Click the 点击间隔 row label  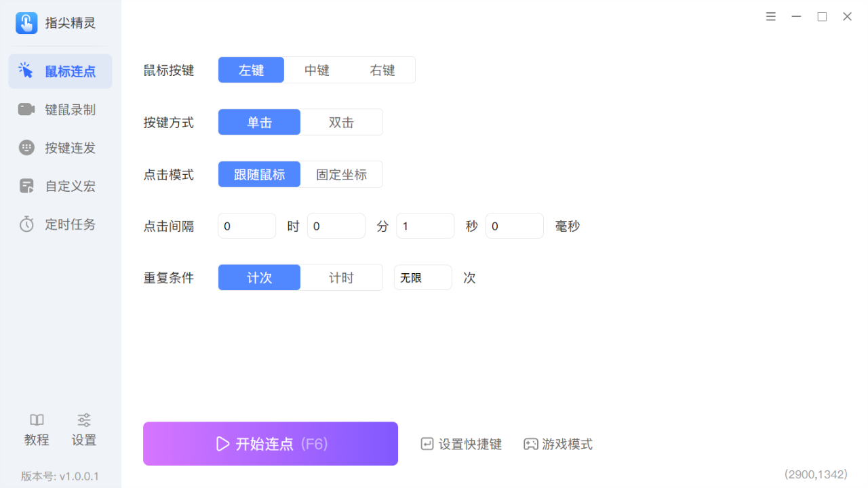click(x=169, y=226)
